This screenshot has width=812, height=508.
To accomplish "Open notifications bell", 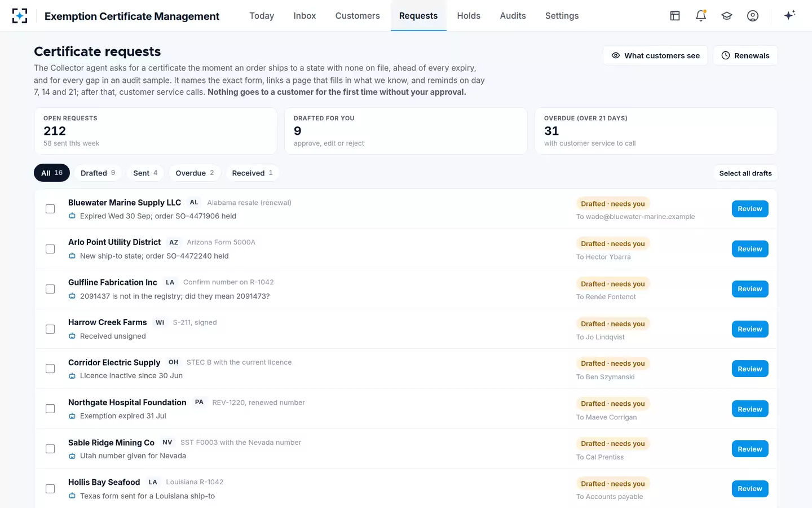I will coord(701,16).
